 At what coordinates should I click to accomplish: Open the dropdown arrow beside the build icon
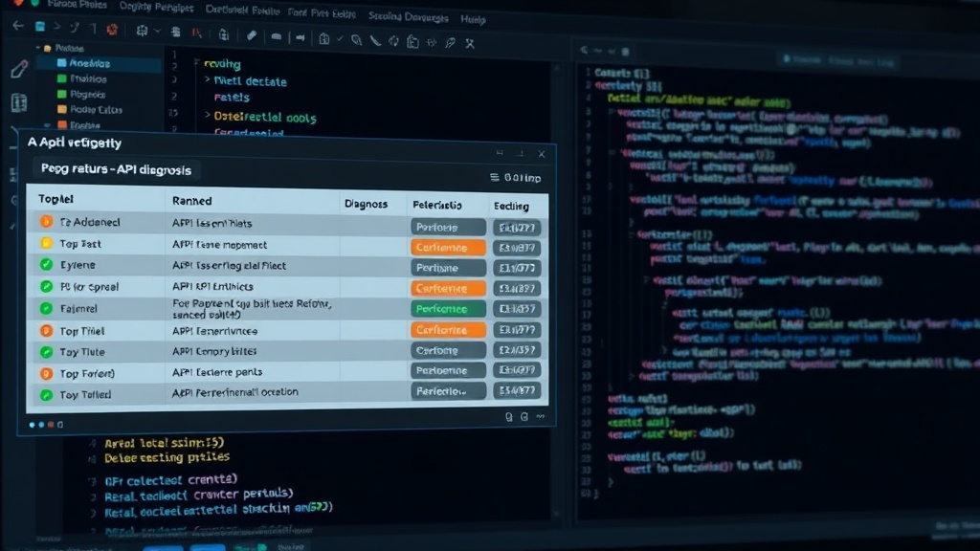pos(157,31)
